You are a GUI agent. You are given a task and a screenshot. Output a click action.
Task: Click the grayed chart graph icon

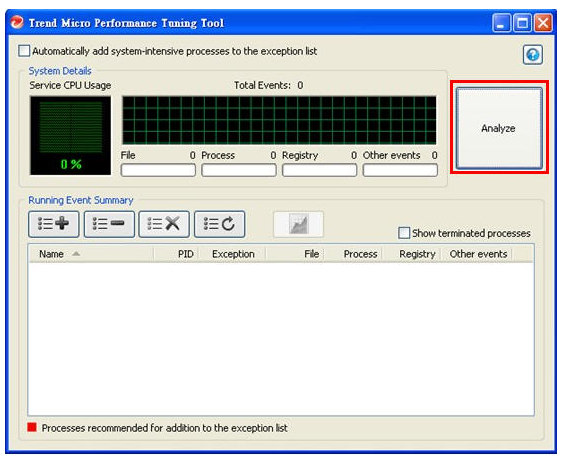pyautogui.click(x=299, y=224)
